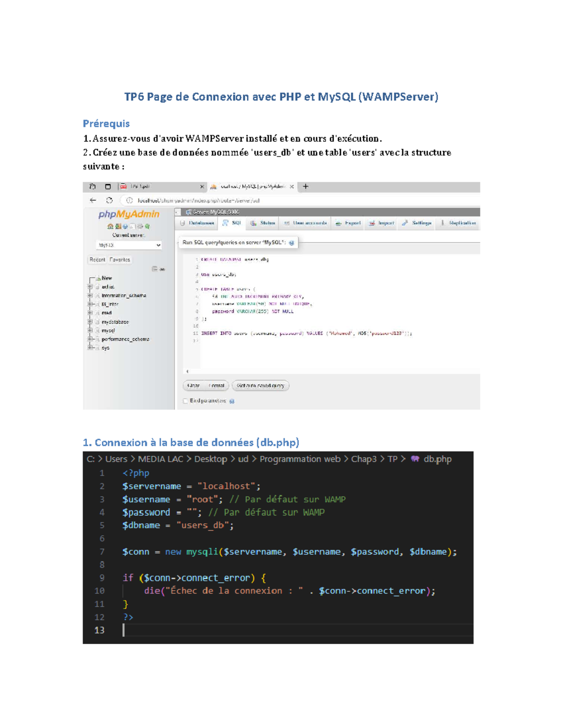
Task: Close the TP6 pdf browser tab
Action: 202,187
